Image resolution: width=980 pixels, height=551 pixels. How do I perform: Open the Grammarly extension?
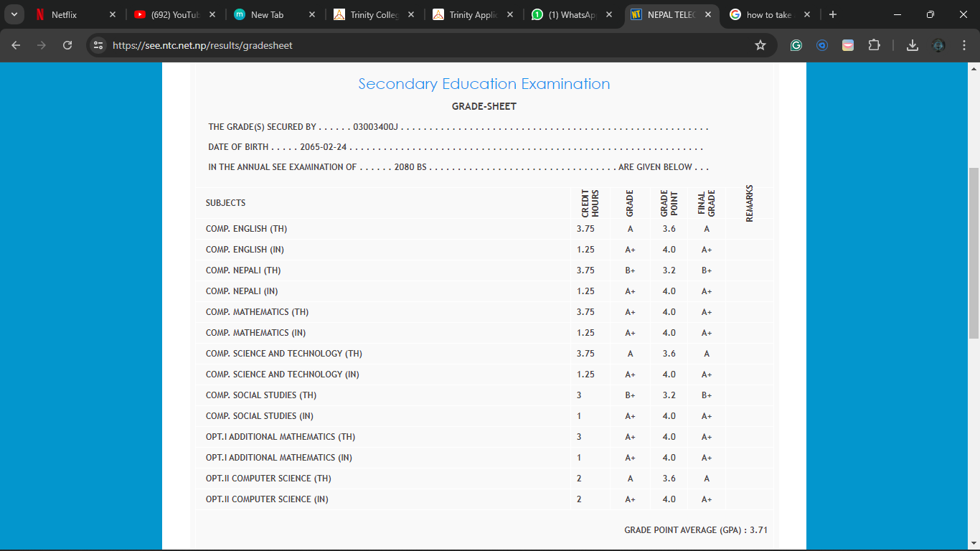(796, 45)
